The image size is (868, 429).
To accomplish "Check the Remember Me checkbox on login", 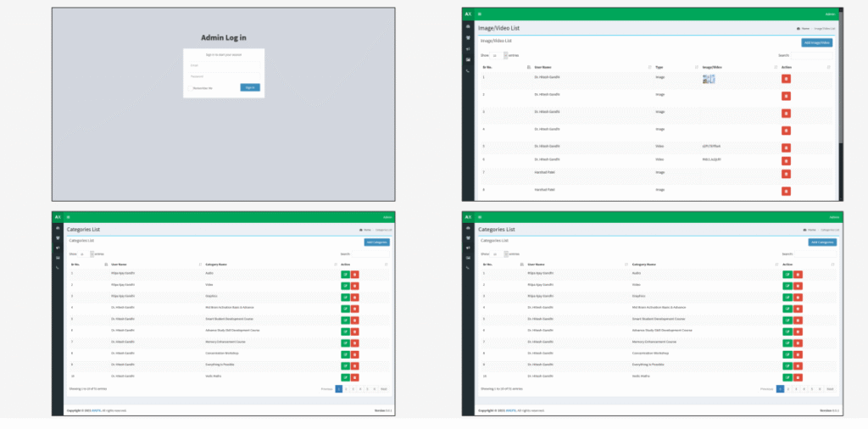I will coord(191,87).
